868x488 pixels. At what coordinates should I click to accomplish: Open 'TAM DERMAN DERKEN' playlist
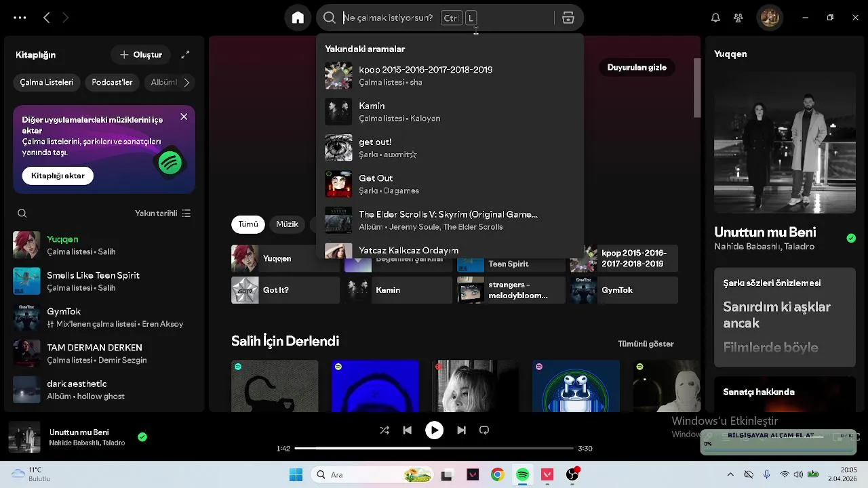[x=104, y=353]
